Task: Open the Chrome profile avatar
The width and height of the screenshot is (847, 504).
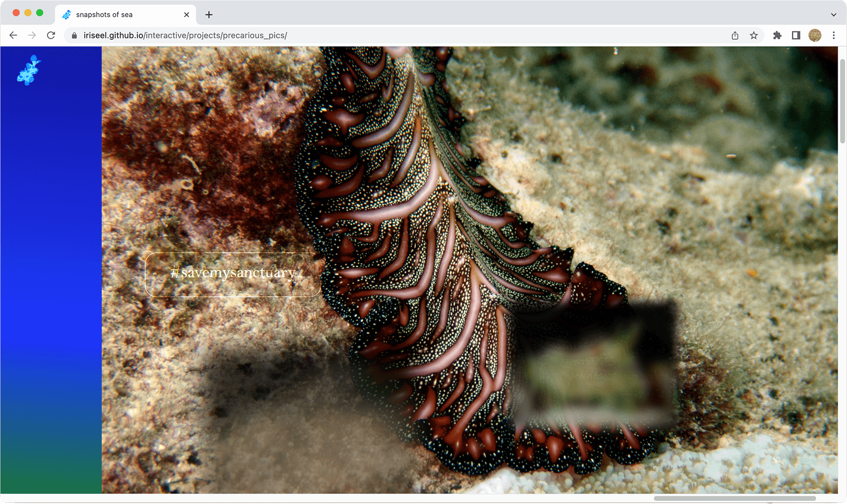Action: (x=815, y=35)
